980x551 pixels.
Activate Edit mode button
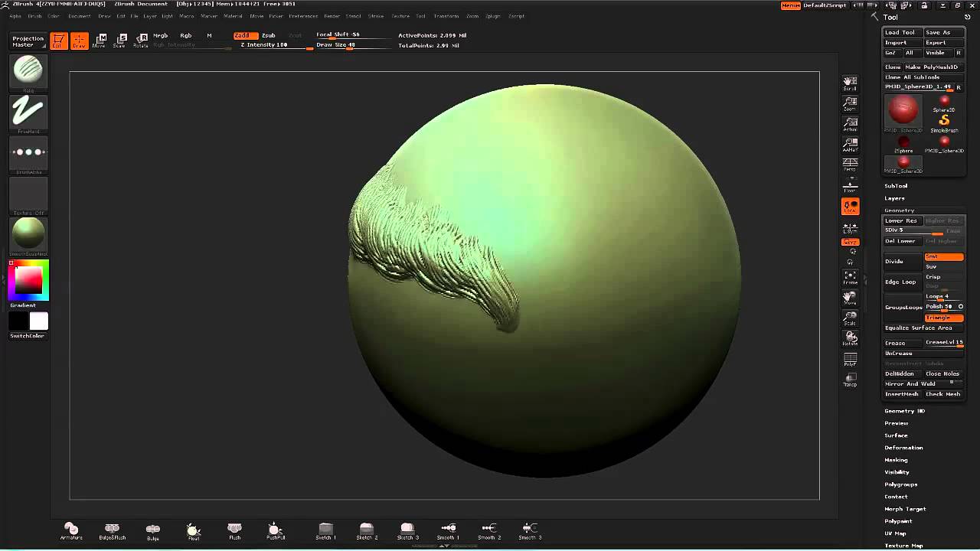(x=58, y=41)
